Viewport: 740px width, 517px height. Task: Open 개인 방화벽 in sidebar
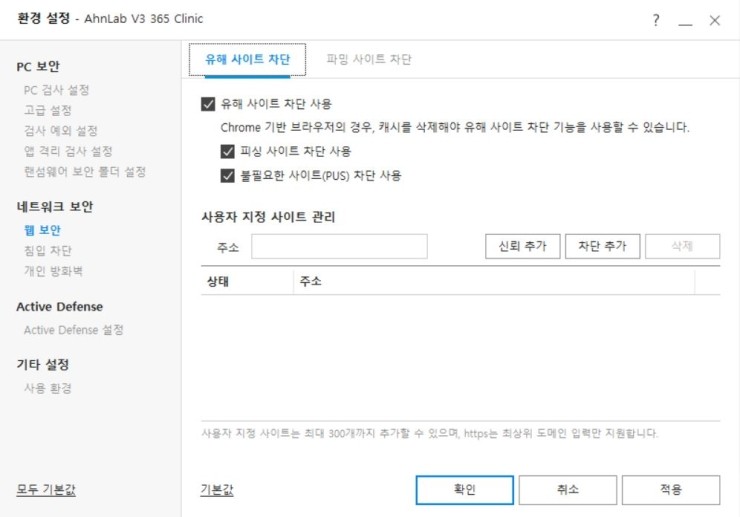coord(53,271)
